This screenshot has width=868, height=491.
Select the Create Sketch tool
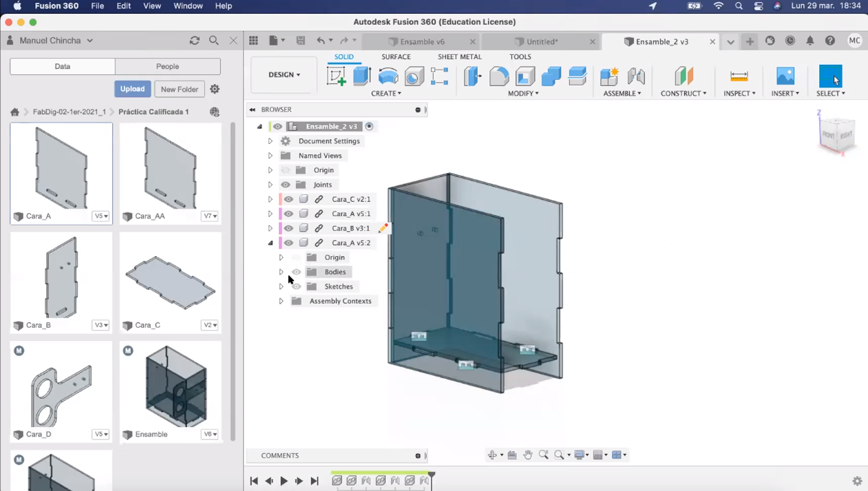click(x=336, y=76)
